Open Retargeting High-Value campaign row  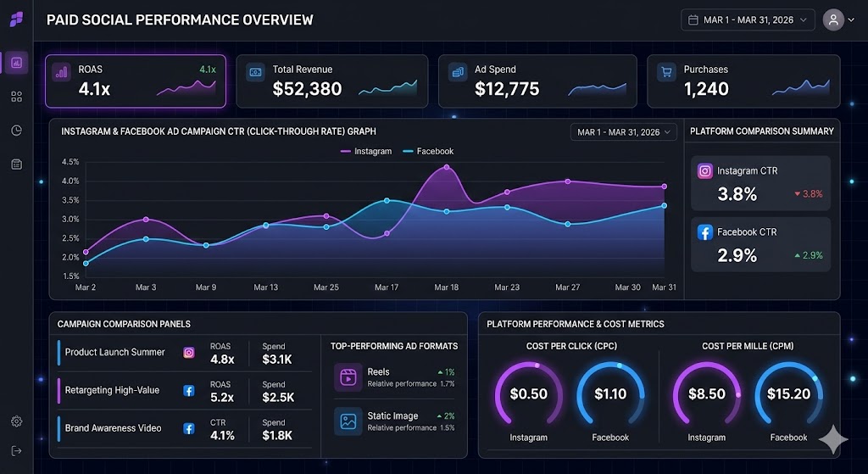(x=112, y=391)
